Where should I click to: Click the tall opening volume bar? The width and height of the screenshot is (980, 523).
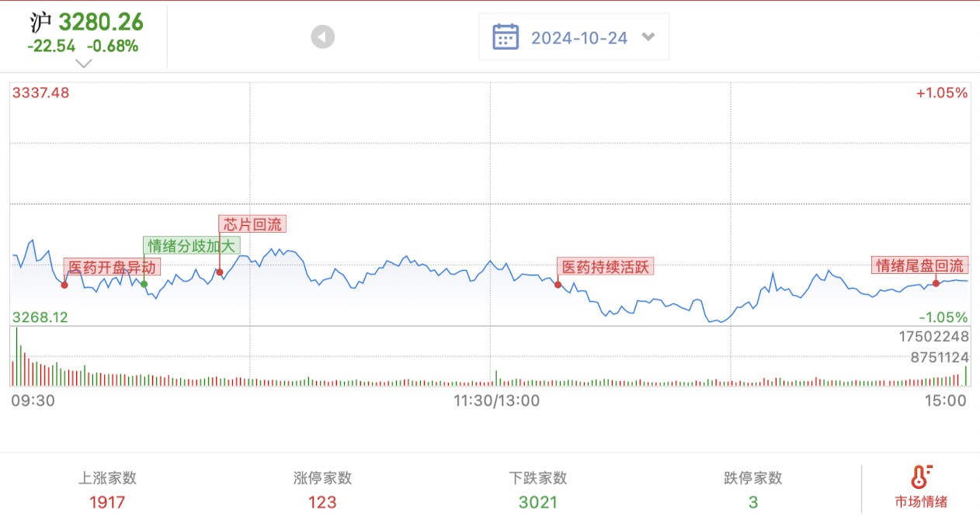pyautogui.click(x=16, y=357)
